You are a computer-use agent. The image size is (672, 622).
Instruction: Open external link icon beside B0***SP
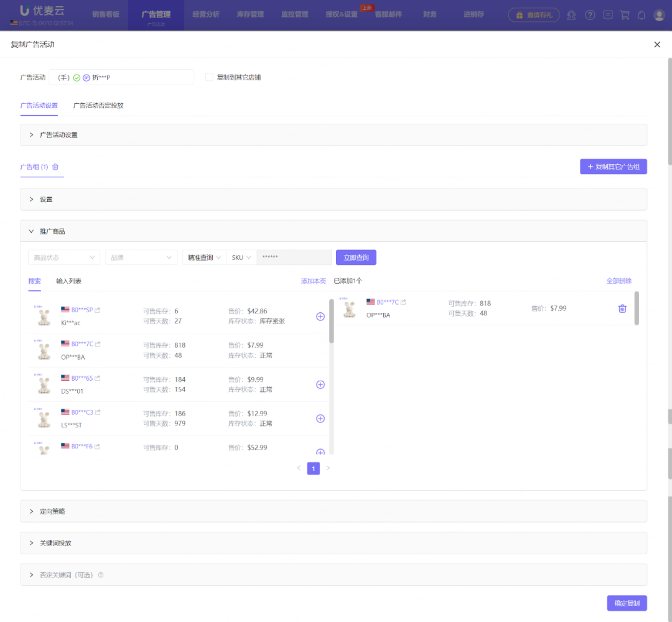98,310
